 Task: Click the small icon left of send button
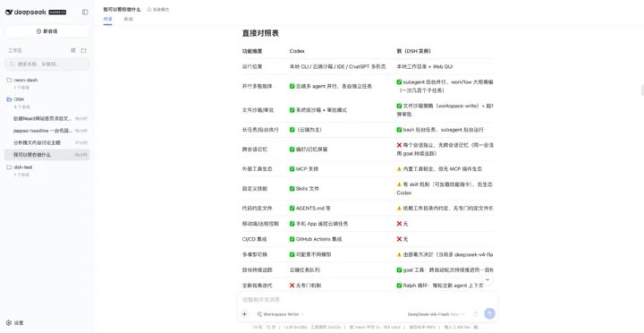[x=476, y=313]
